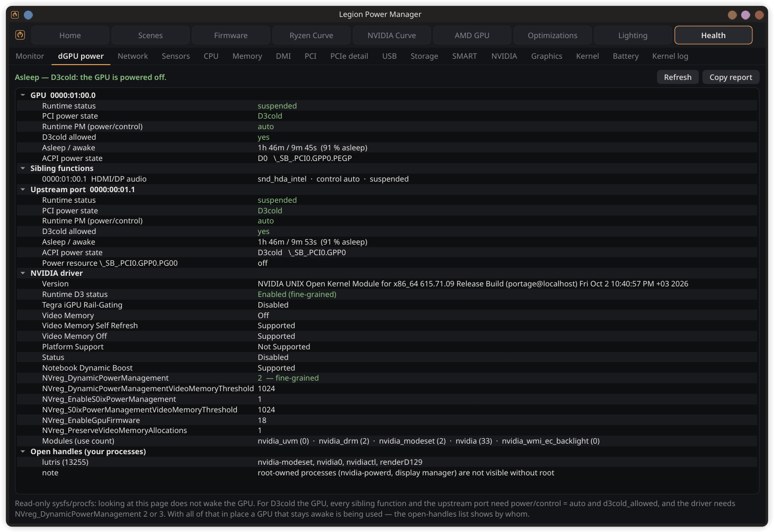Open the Ryzen Curve tab
This screenshot has width=774, height=532.
click(x=312, y=35)
